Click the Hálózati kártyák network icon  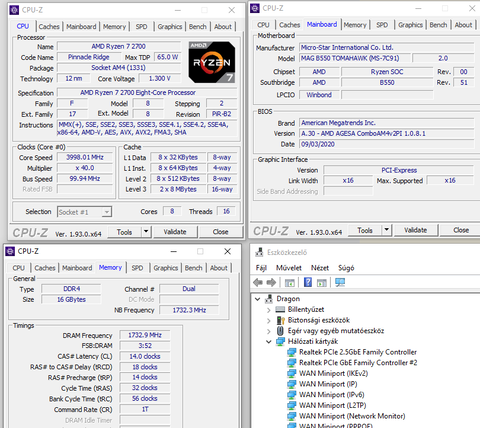coord(280,341)
